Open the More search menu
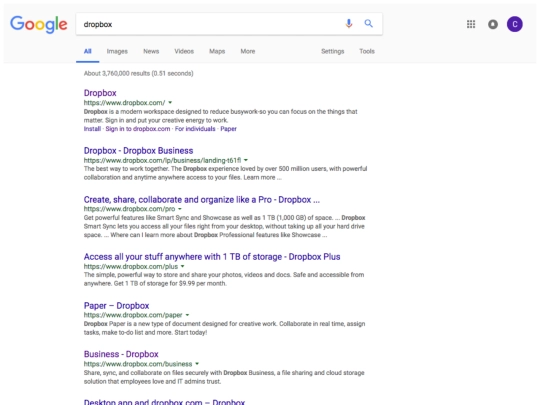 248,51
